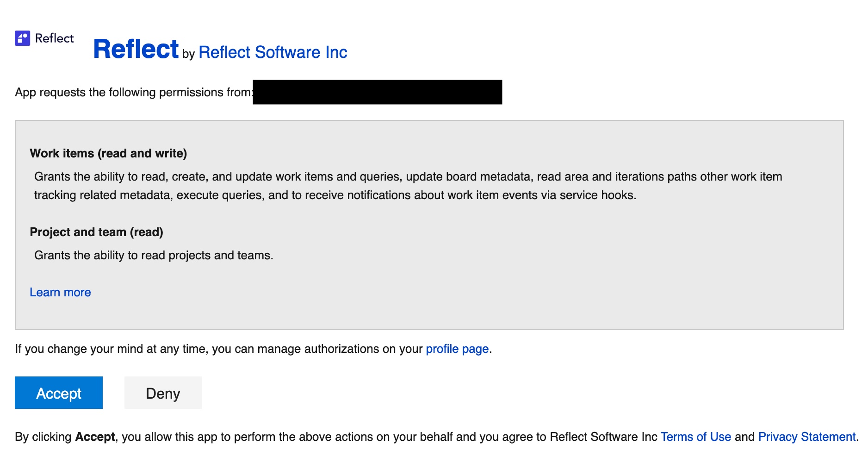Click the App requests permissions sentence
This screenshot has height=476, width=868.
coord(134,92)
